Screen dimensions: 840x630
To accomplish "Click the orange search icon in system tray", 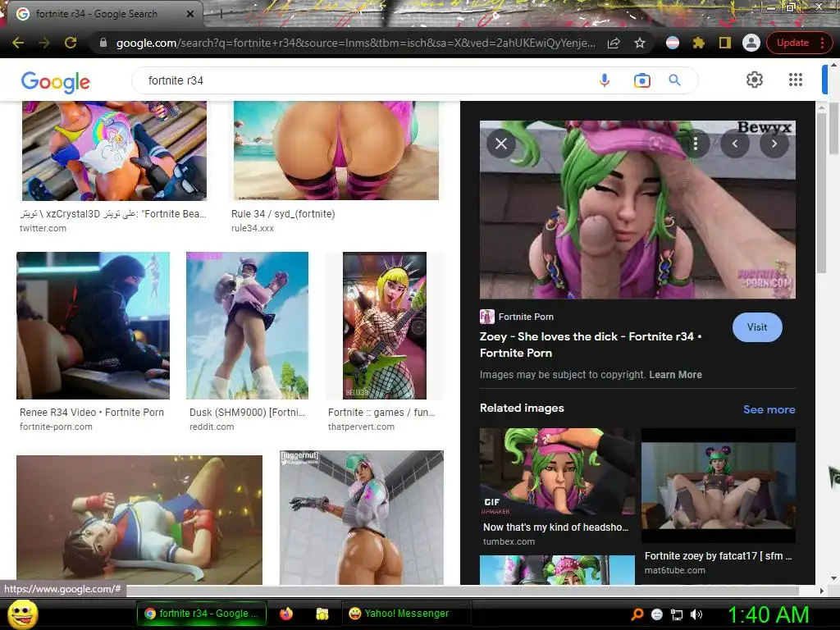I will (637, 614).
